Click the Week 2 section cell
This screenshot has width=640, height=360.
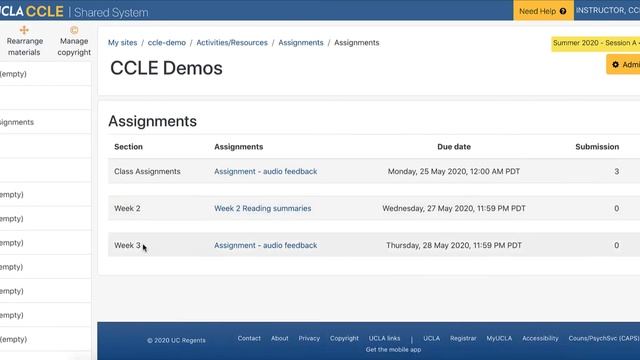click(x=127, y=208)
